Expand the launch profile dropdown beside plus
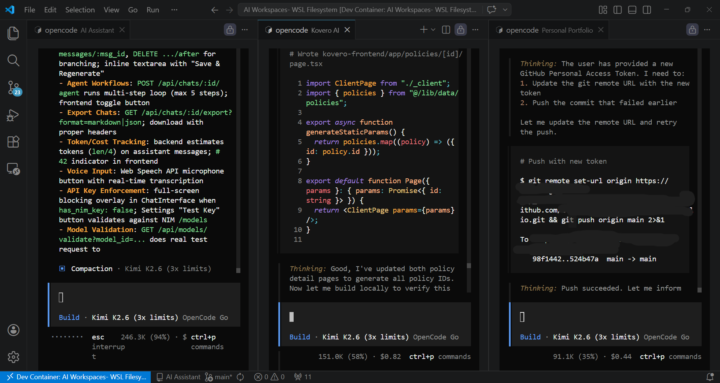The width and height of the screenshot is (720, 383). [x=433, y=30]
